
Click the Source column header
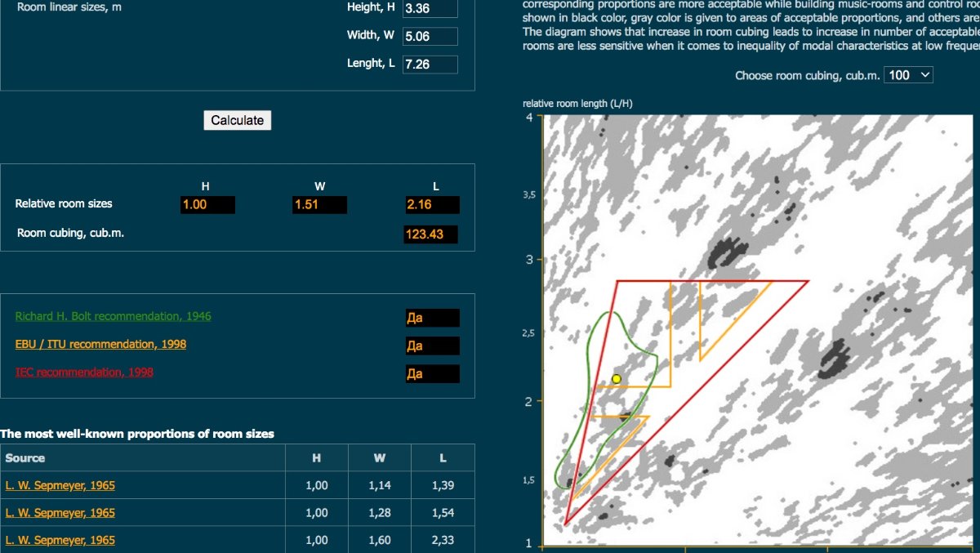pyautogui.click(x=25, y=458)
